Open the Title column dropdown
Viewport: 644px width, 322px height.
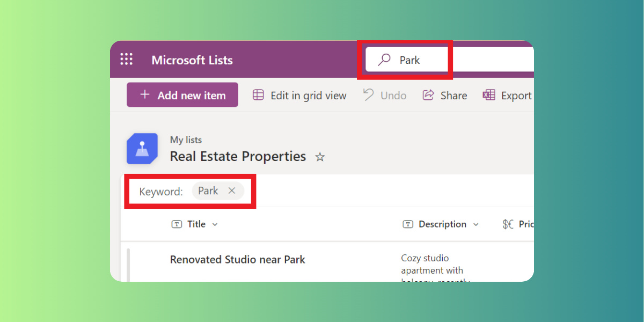(x=215, y=224)
